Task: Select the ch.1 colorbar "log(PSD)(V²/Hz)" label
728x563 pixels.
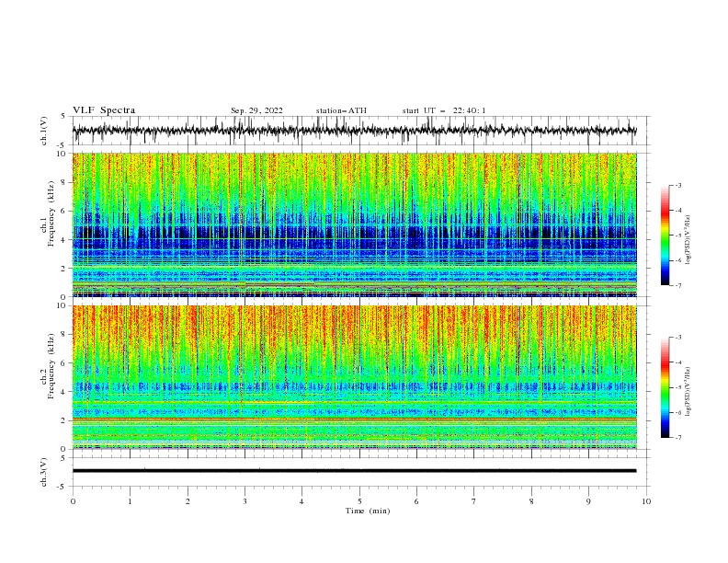Action: point(688,240)
